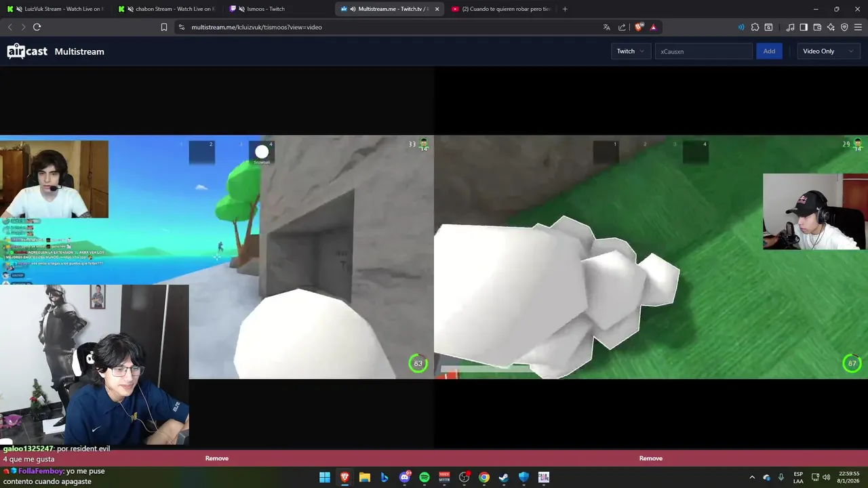Viewport: 868px width, 488px height.
Task: Open the tab search icon in the toolbar
Action: coord(768,27)
